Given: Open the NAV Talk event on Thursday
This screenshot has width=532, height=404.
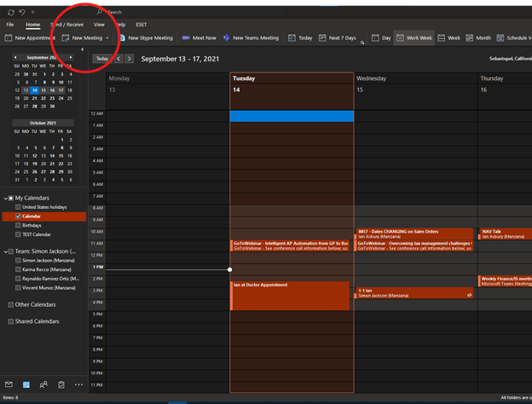Looking at the screenshot, I should [505, 234].
